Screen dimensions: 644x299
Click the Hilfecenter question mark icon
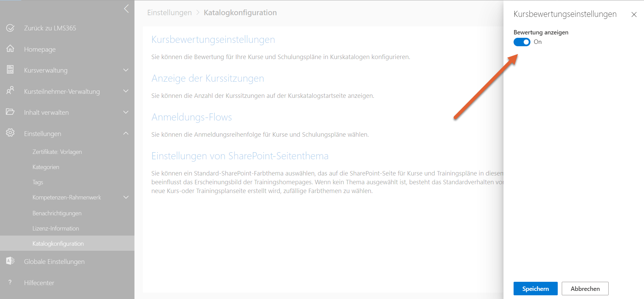(x=10, y=282)
